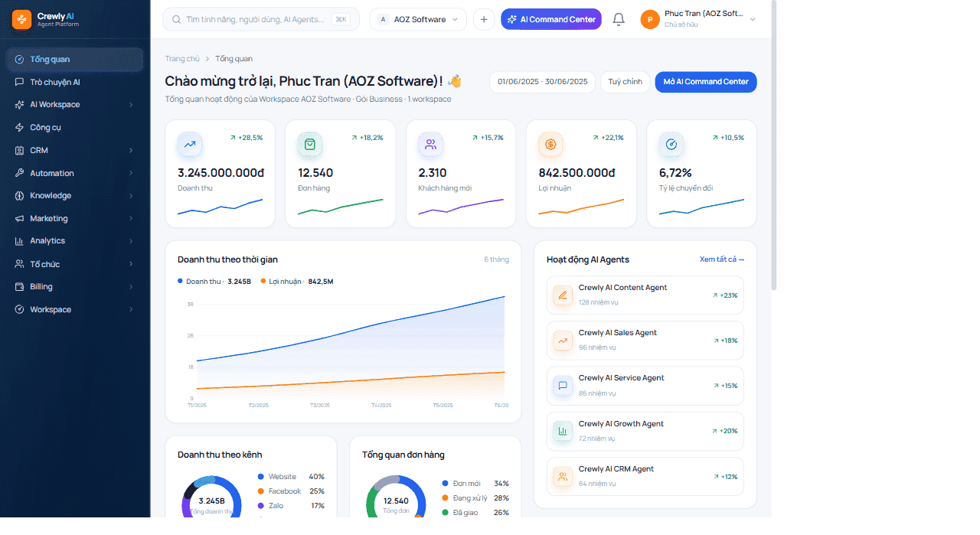Click the Trang chủ breadcrumb link
980x535 pixels.
click(182, 59)
